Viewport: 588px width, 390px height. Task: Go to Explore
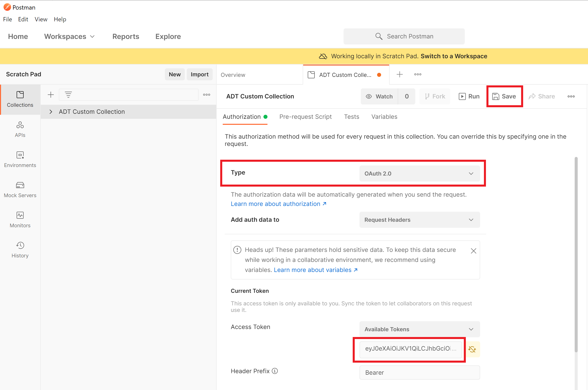(168, 36)
